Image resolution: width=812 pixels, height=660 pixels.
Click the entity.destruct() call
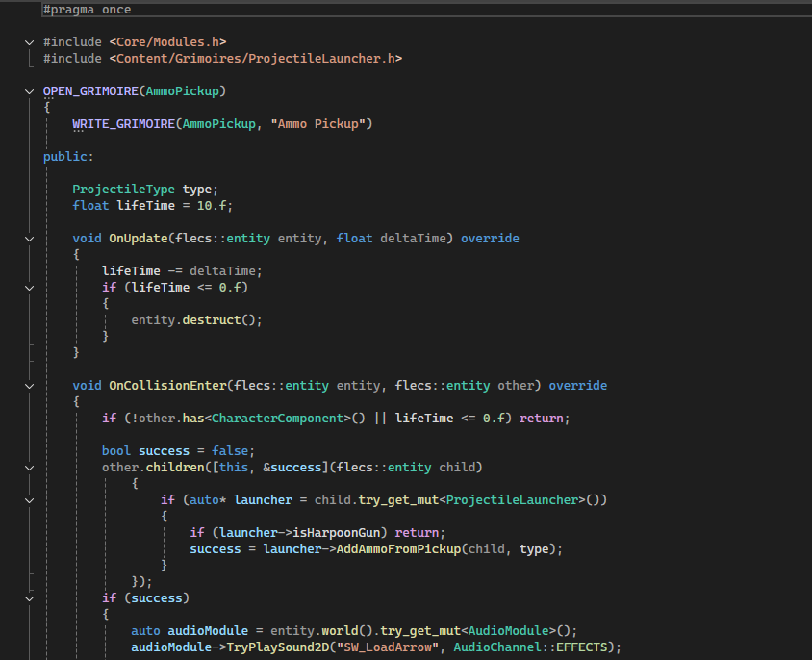click(196, 319)
